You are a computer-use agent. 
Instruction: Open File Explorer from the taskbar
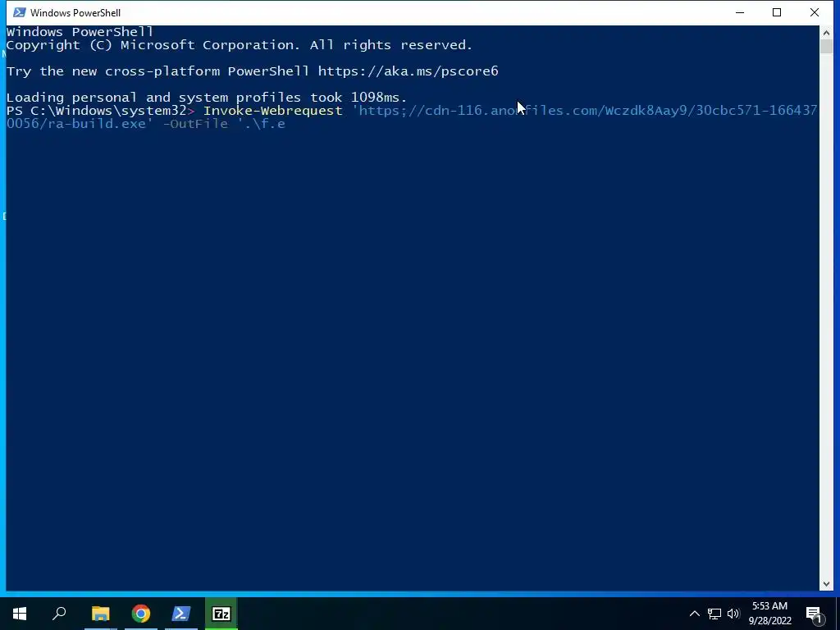(x=100, y=614)
